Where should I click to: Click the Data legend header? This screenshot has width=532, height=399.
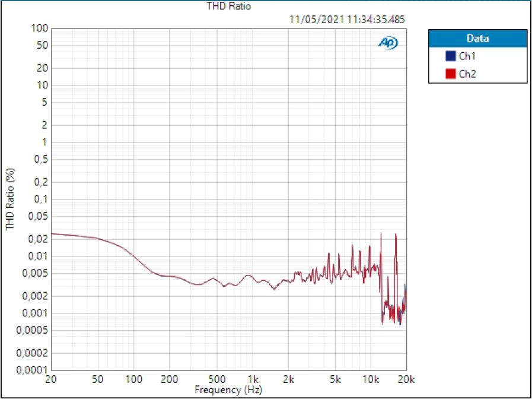[x=477, y=39]
